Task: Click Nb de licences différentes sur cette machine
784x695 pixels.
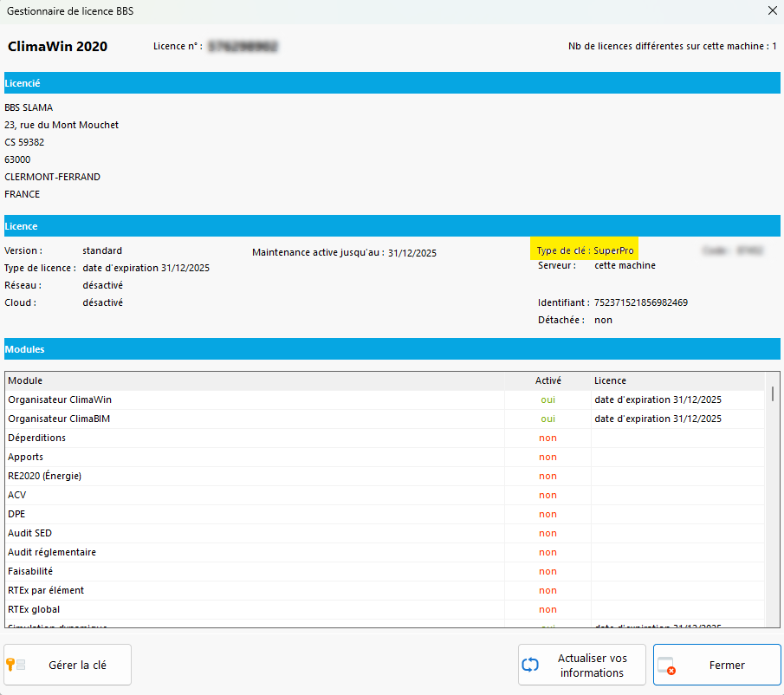Action: [672, 46]
